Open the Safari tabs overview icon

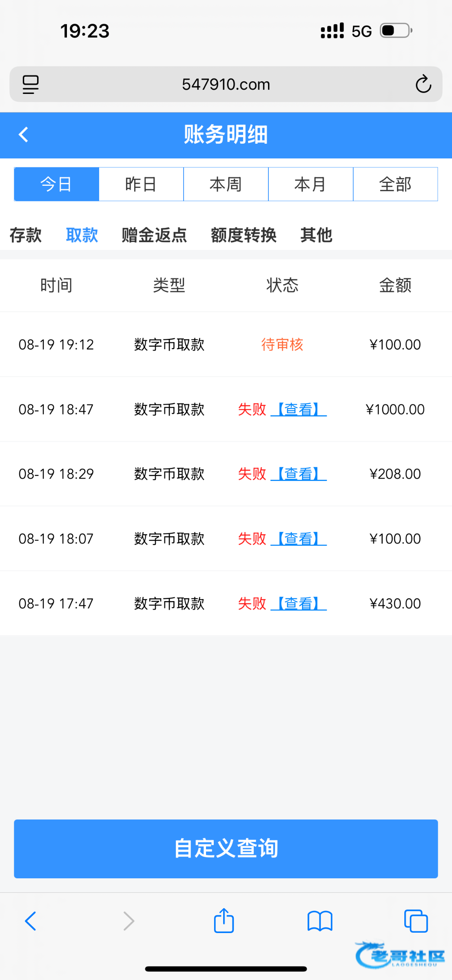(416, 921)
